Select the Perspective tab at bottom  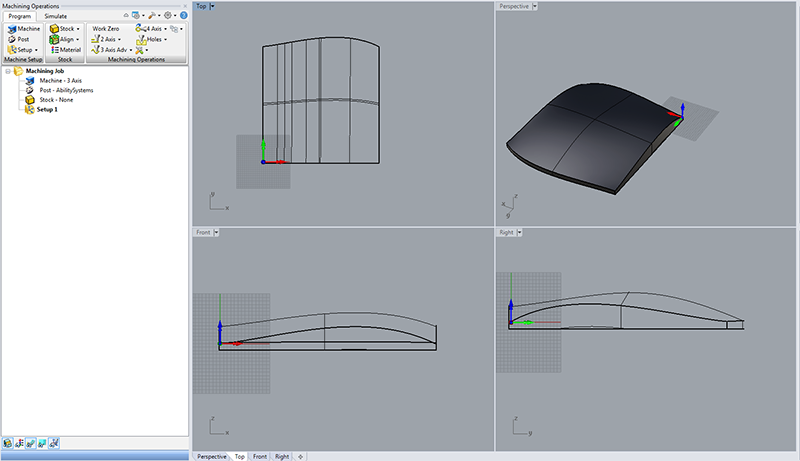click(x=212, y=456)
